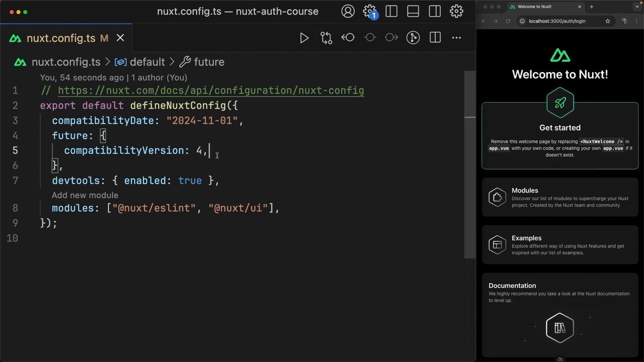Image resolution: width=644 pixels, height=362 pixels.
Task: Click the Modules puzzle icon
Action: point(497,197)
